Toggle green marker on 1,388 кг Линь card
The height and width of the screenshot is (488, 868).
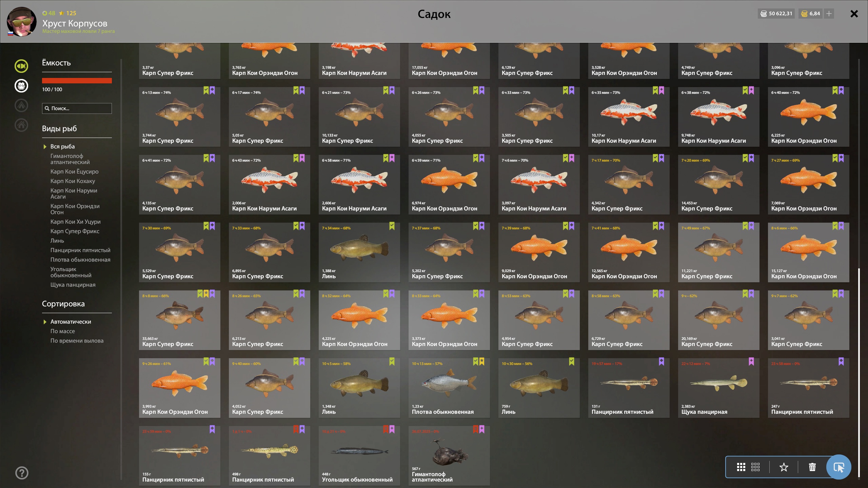coord(392,226)
